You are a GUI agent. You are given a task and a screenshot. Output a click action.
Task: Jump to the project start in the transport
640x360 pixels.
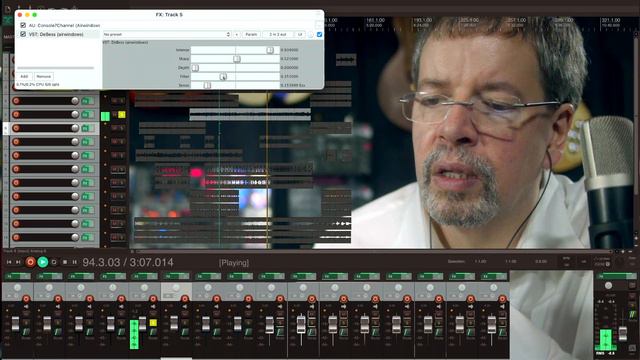coord(9,262)
